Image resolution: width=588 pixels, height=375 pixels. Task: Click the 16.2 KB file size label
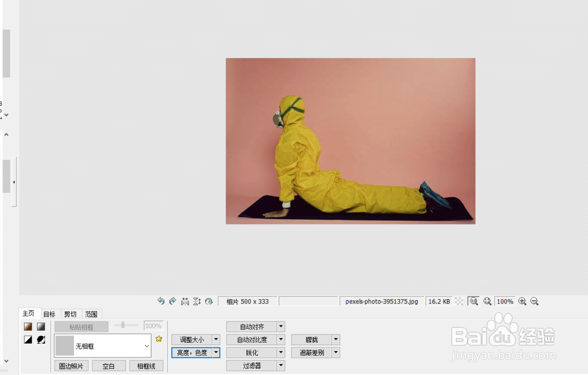coord(439,302)
